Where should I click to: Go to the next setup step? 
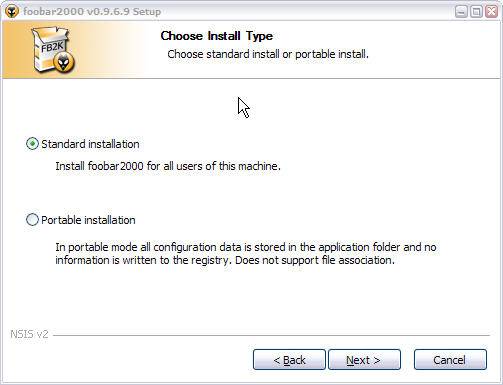tap(364, 360)
